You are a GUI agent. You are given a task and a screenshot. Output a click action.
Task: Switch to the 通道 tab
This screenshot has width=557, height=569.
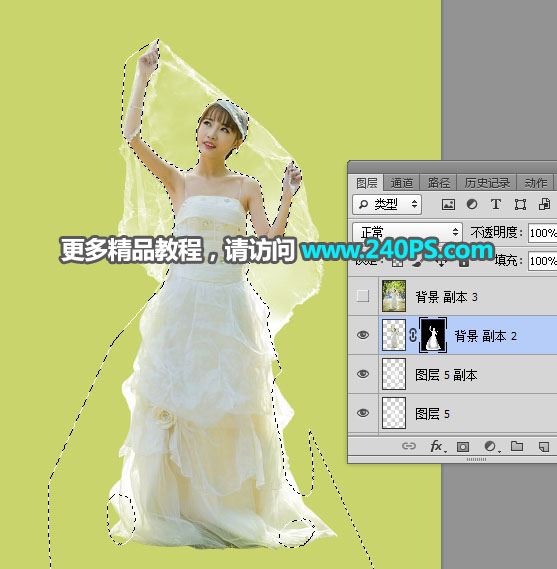(x=401, y=183)
